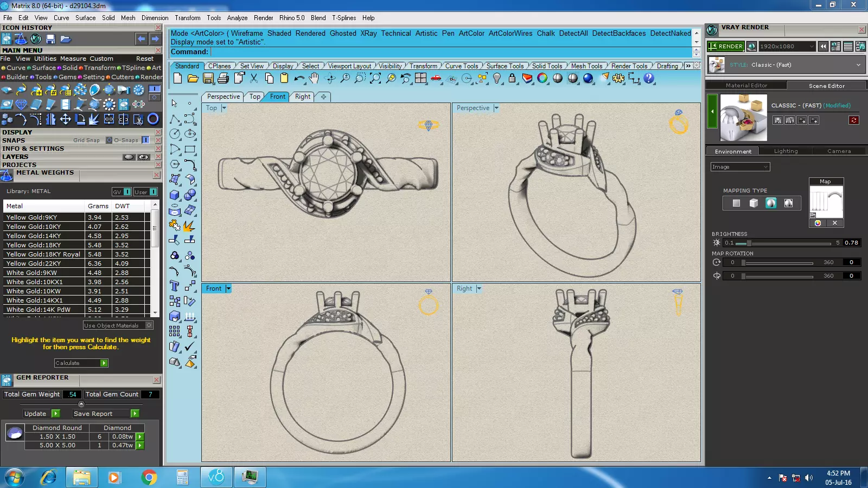
Task: Toggle the Grid Snap switch
Action: click(x=108, y=140)
